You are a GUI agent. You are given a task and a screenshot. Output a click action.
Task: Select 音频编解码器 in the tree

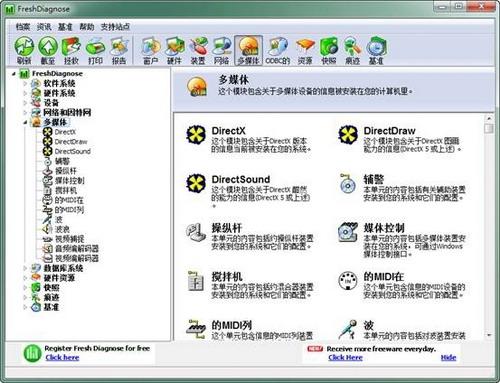pyautogui.click(x=77, y=248)
